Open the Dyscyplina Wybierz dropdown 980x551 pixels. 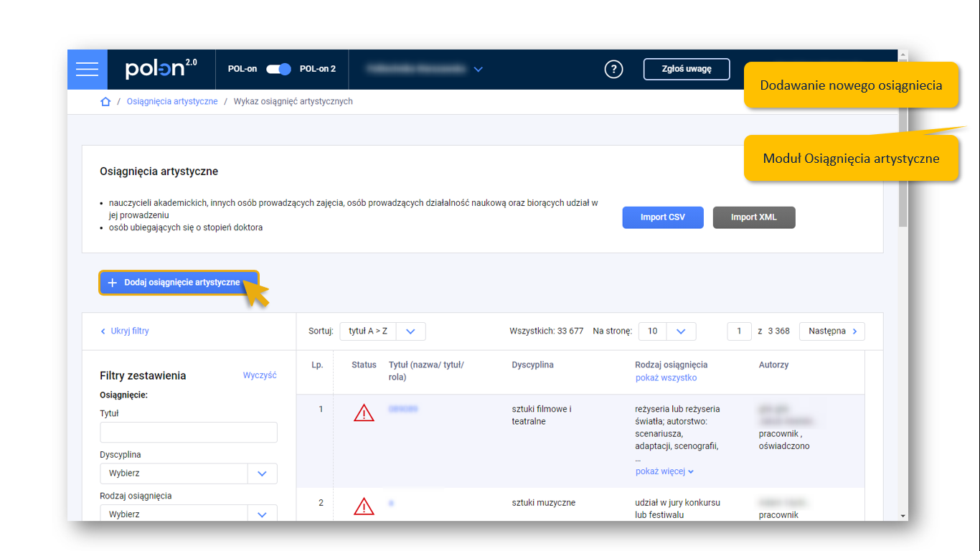pos(189,474)
